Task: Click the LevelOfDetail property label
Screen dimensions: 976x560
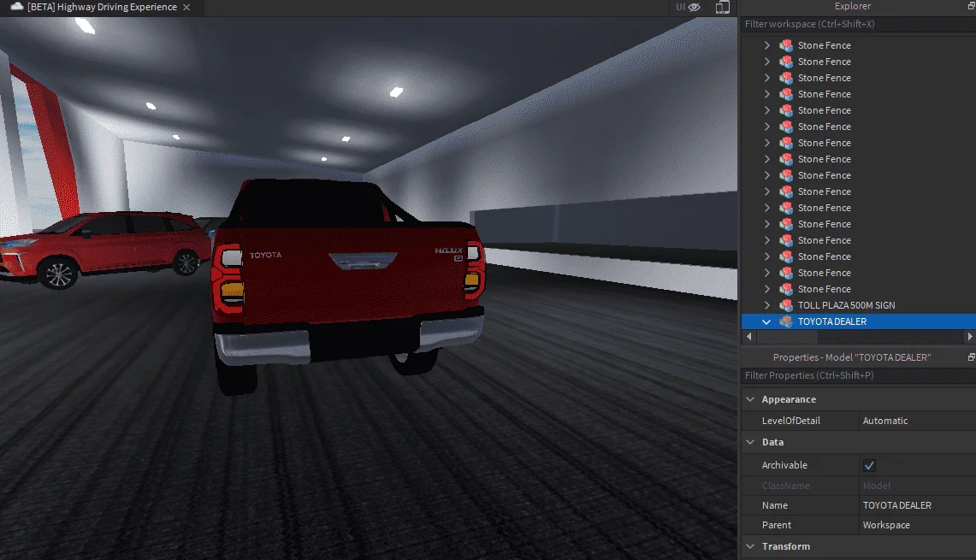Action: pos(790,421)
